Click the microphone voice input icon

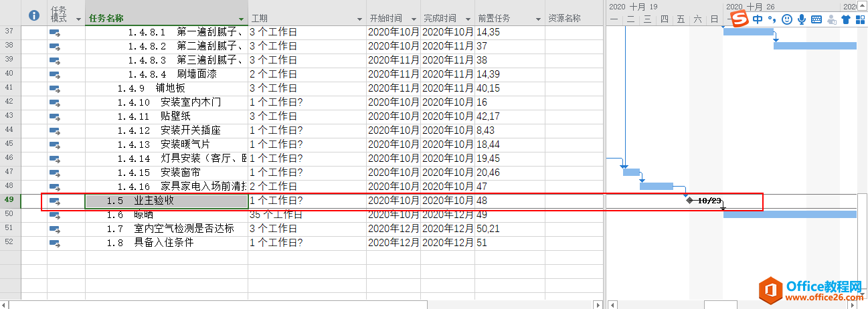coord(801,19)
